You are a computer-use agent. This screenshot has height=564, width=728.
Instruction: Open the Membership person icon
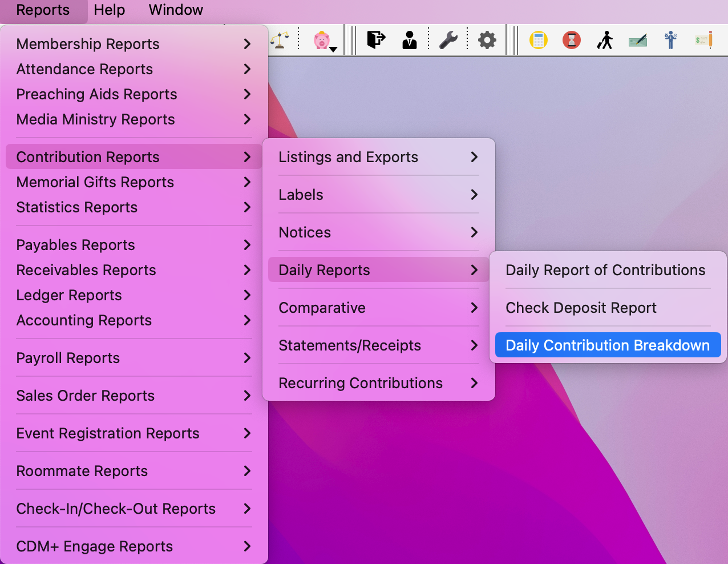409,40
